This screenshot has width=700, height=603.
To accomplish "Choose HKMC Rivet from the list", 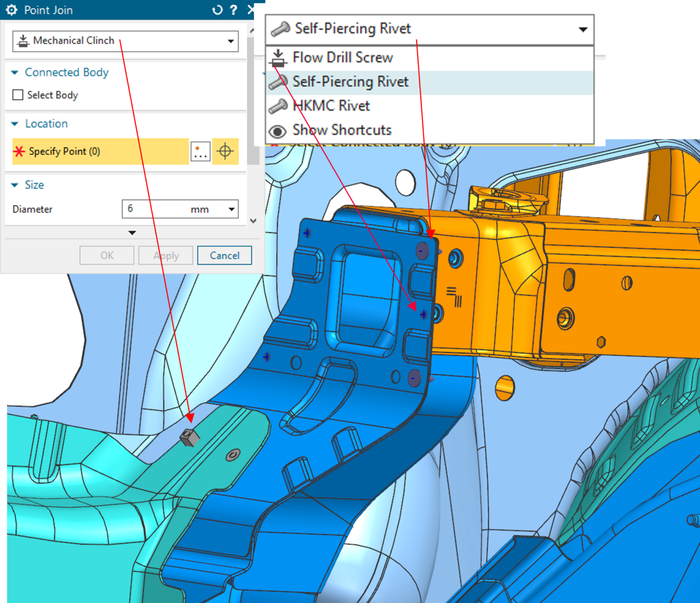I will (331, 106).
